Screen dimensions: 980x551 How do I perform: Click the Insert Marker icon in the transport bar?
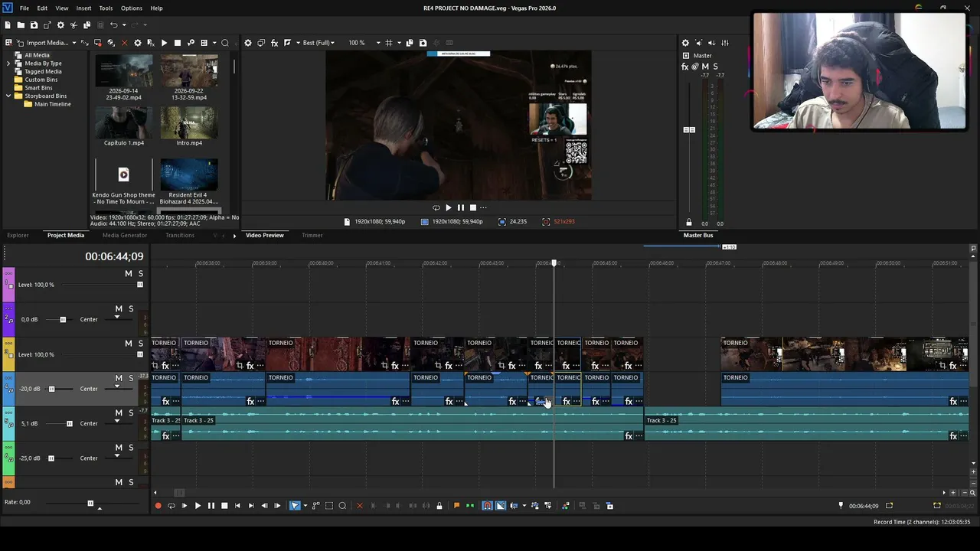click(x=457, y=506)
